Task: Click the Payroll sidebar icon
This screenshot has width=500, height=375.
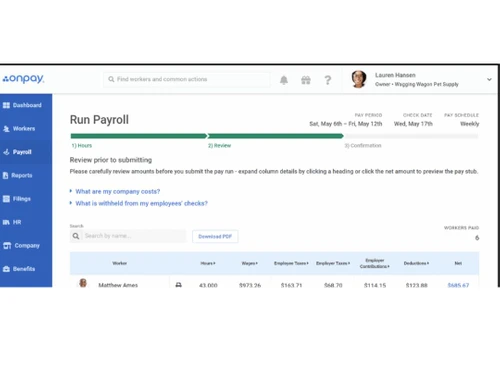Action: [x=6, y=152]
